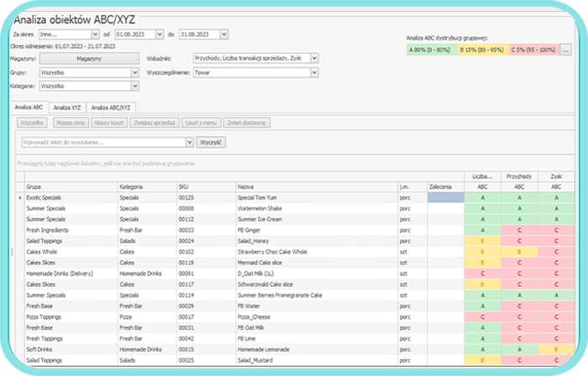Expand the Wskaźniki indicators dropdown

(x=314, y=58)
